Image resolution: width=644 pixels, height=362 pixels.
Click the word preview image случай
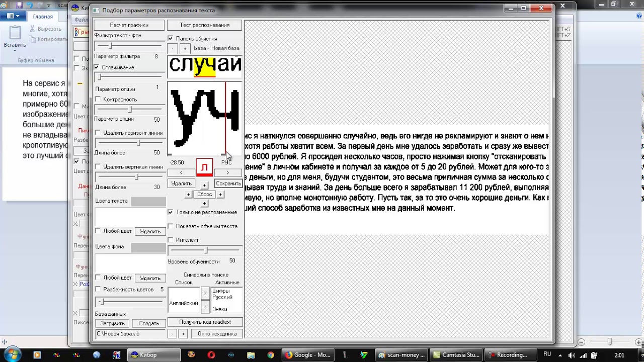[205, 66]
